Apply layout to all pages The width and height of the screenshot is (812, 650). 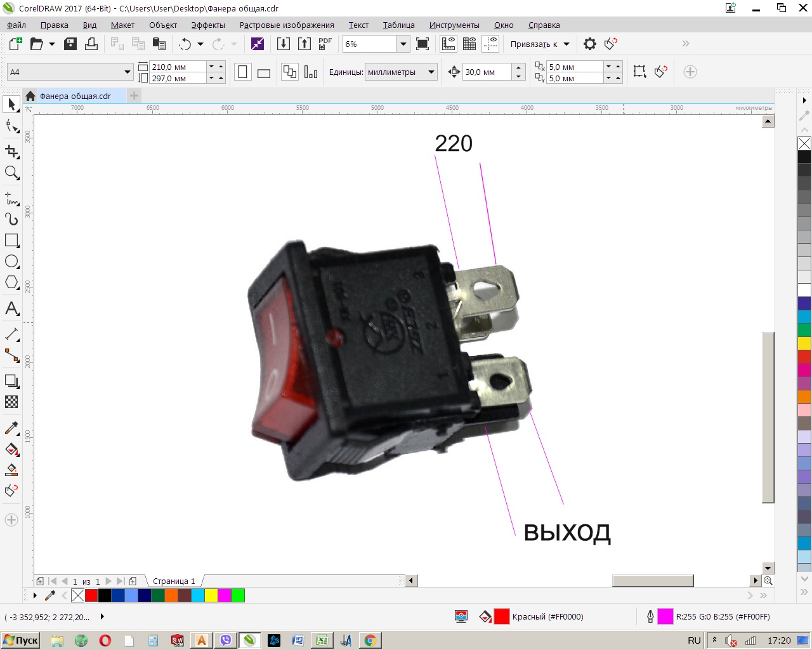coord(290,72)
